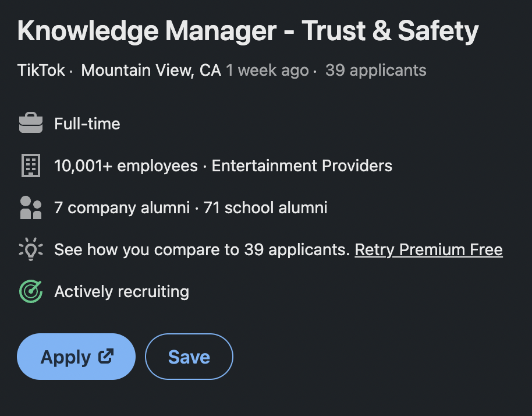This screenshot has height=416, width=532.
Task: Click the lightbulb insights icon
Action: click(31, 250)
